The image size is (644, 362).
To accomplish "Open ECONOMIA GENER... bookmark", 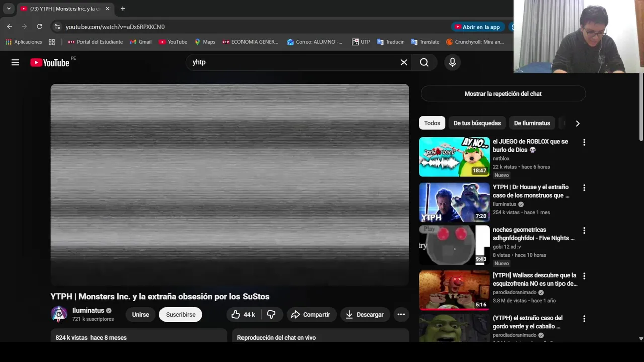I will pyautogui.click(x=250, y=42).
